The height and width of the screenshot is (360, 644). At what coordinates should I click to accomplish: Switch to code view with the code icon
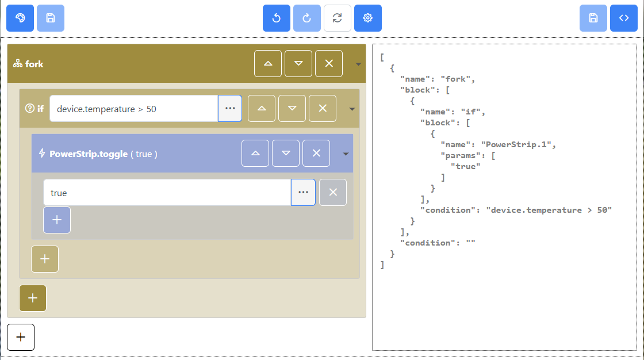[x=624, y=18]
